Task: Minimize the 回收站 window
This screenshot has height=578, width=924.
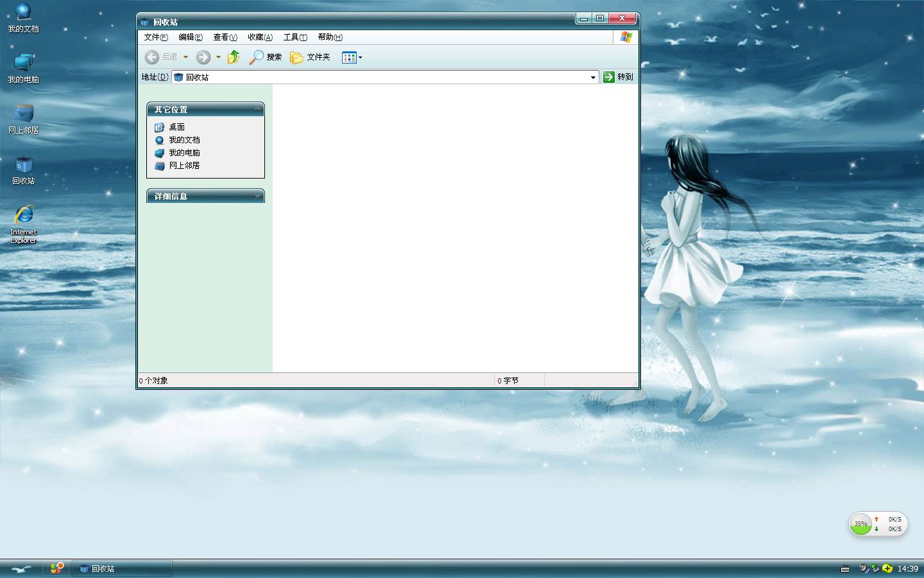Action: [583, 19]
